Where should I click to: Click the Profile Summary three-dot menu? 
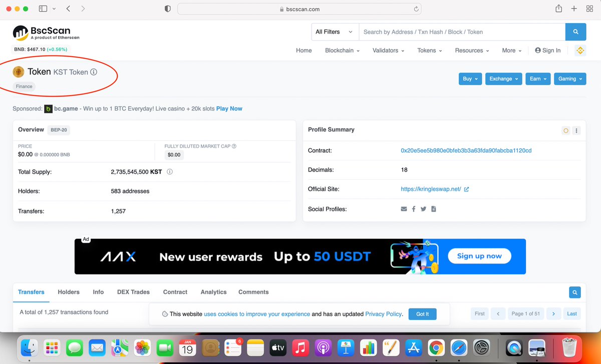tap(576, 131)
